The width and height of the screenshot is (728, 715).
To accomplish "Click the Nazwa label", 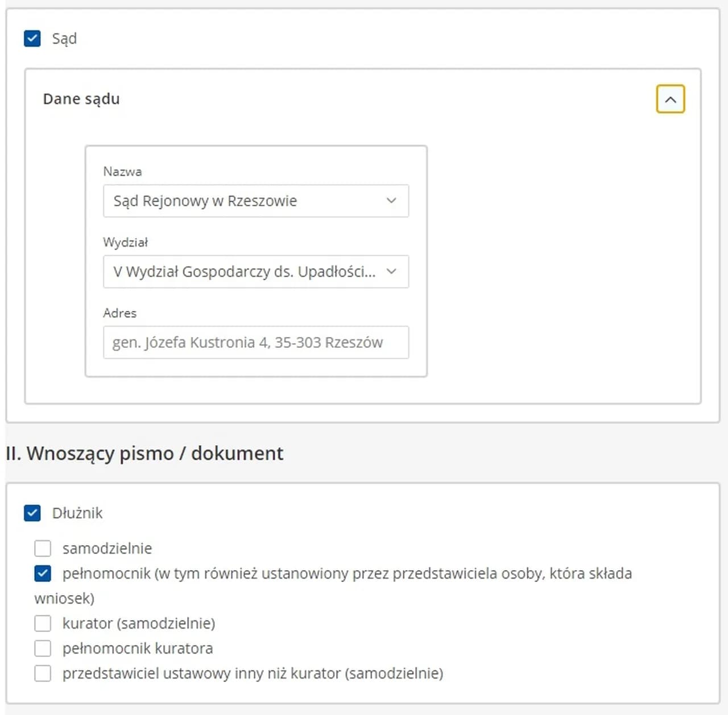I will coord(122,171).
